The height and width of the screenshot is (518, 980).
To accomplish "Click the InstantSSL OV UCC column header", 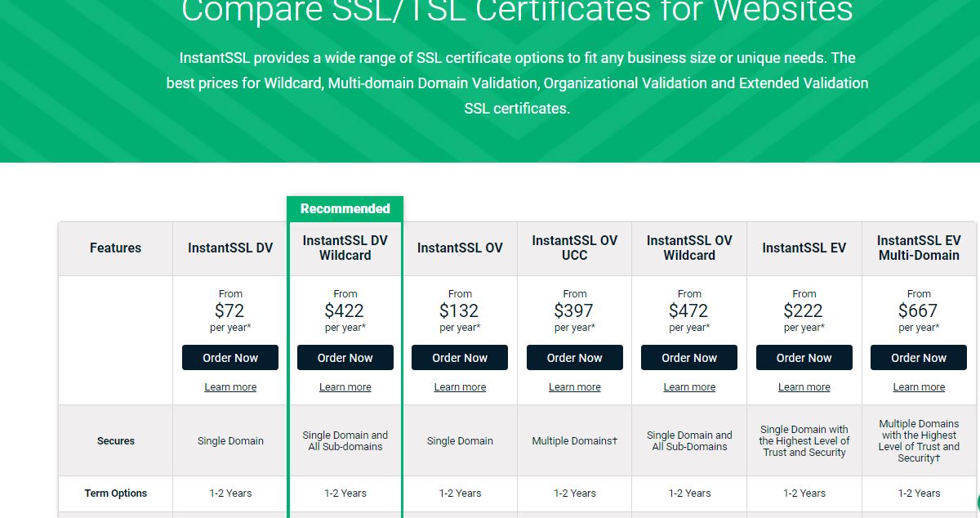I will point(575,248).
